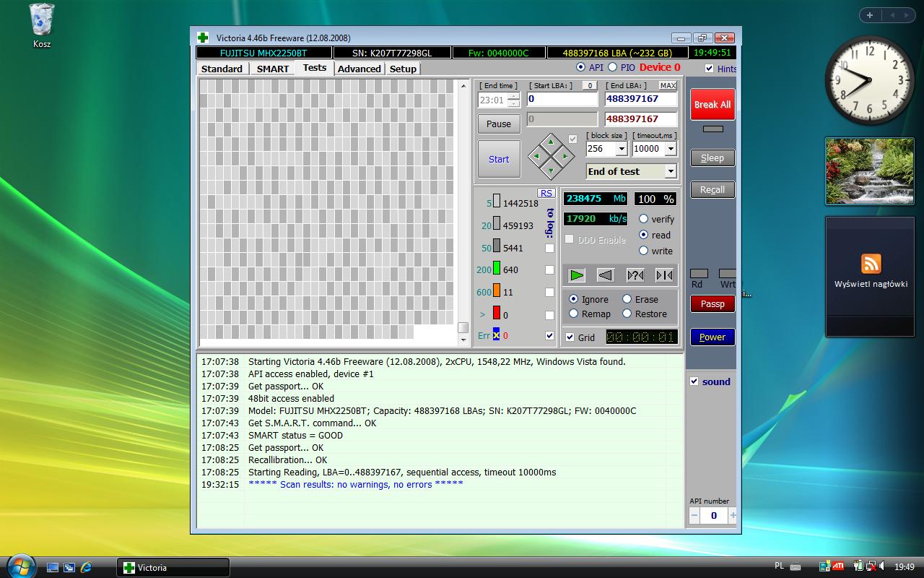Click the Start LBA input field
Screen dimensions: 924x578
pyautogui.click(x=562, y=99)
